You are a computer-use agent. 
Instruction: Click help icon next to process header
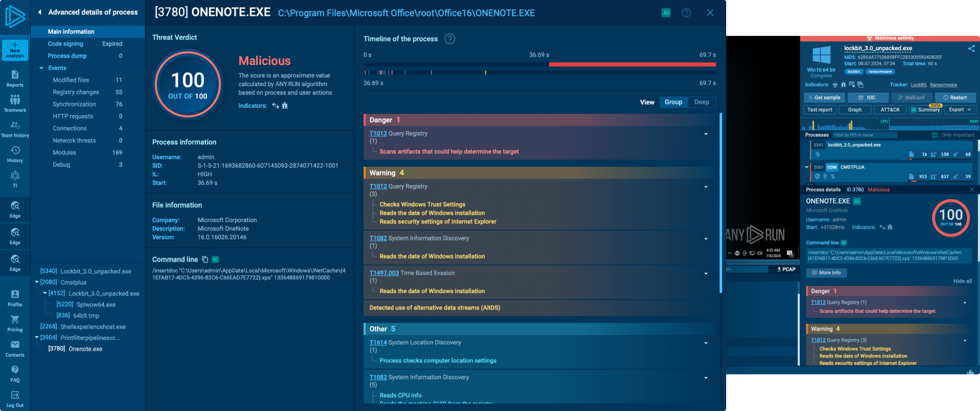686,12
